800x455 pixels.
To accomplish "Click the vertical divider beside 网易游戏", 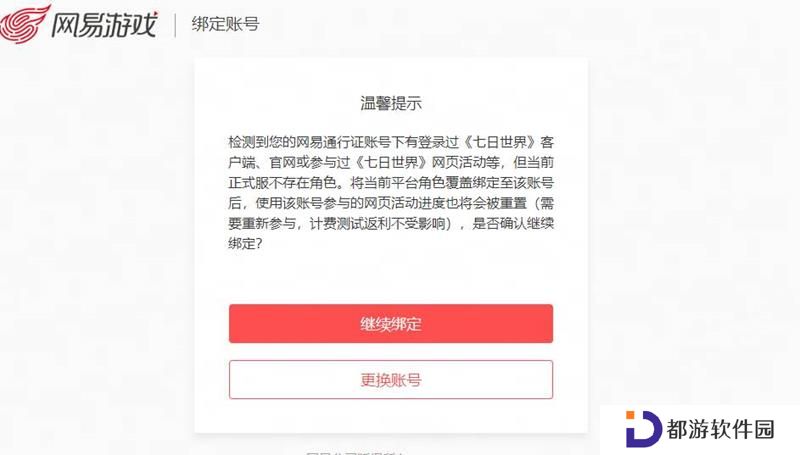I will [175, 25].
